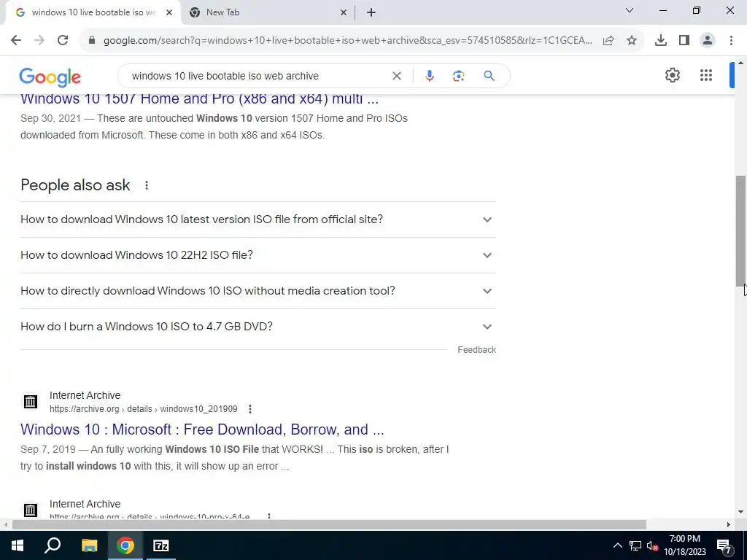The height and width of the screenshot is (560, 747).
Task: Close the New Tab tab
Action: [343, 13]
